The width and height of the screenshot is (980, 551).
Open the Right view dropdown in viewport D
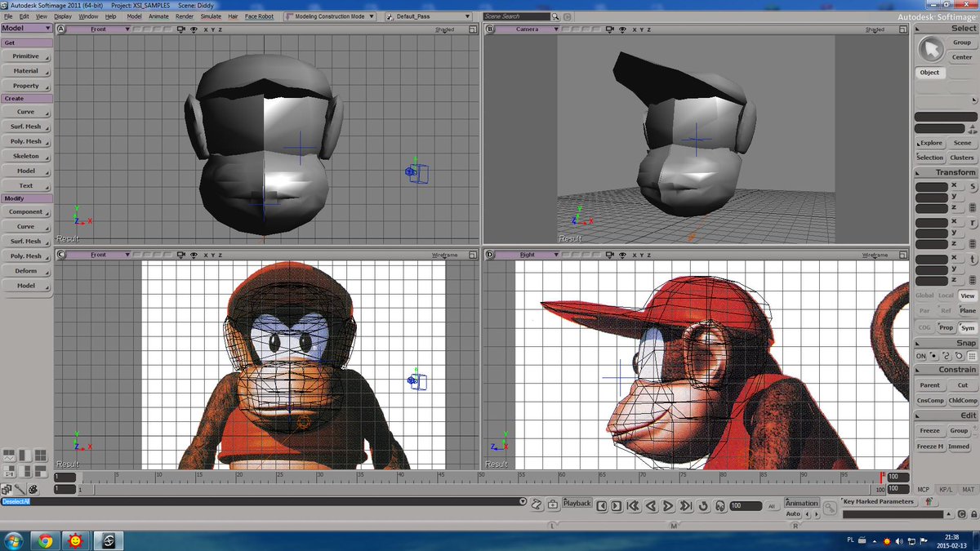(x=527, y=255)
